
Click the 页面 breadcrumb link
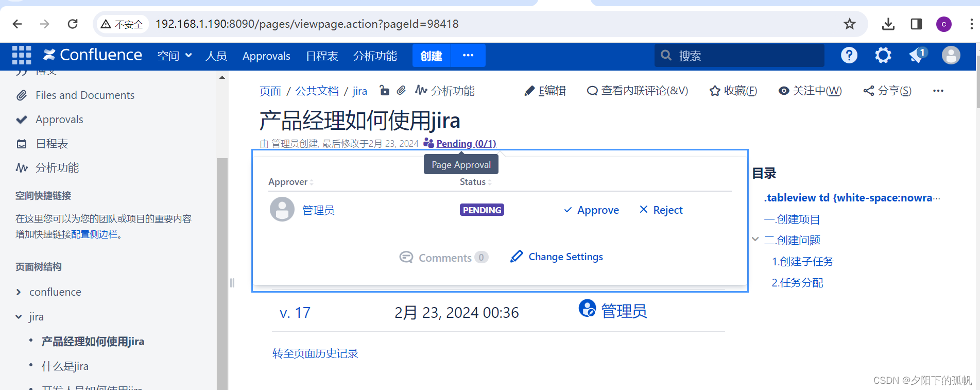click(270, 91)
